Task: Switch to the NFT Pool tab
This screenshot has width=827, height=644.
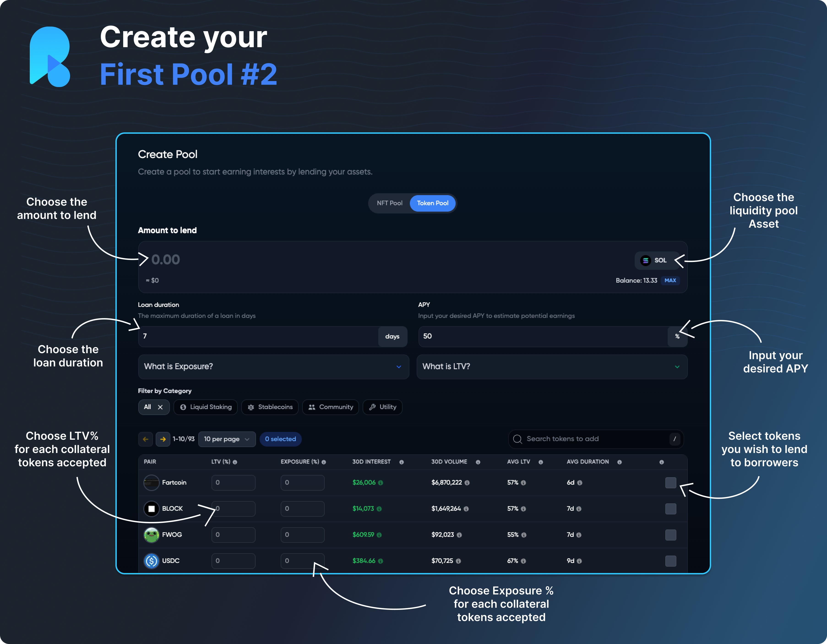Action: point(389,203)
